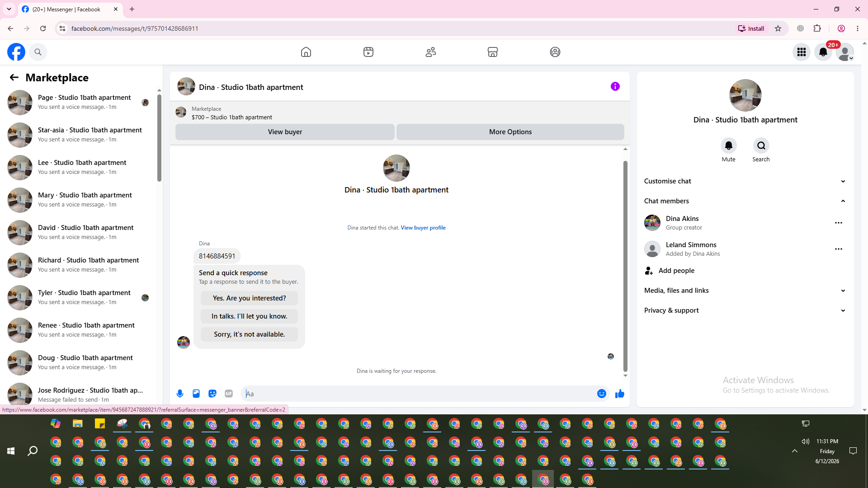Open the account profile menu
Image resolution: width=868 pixels, height=488 pixels.
[x=845, y=52]
